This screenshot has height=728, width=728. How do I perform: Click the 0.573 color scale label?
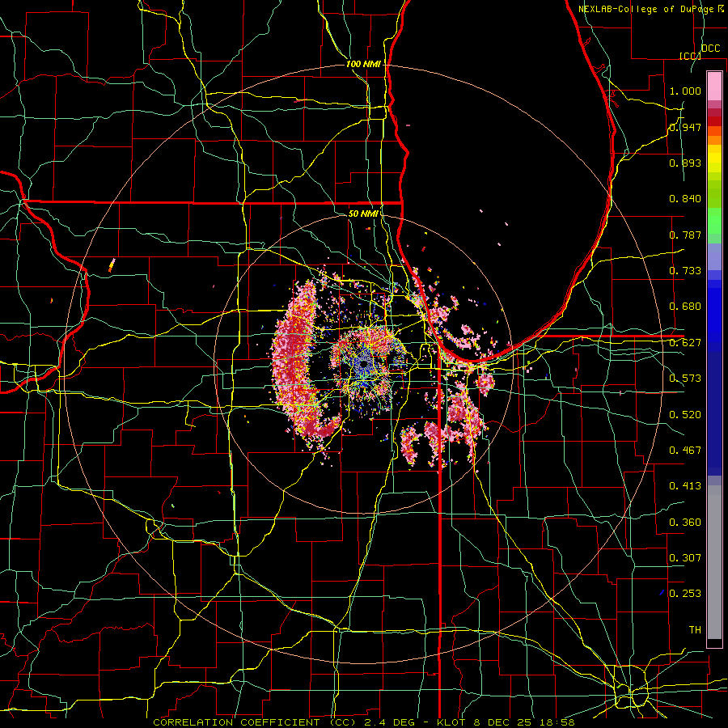tap(685, 379)
